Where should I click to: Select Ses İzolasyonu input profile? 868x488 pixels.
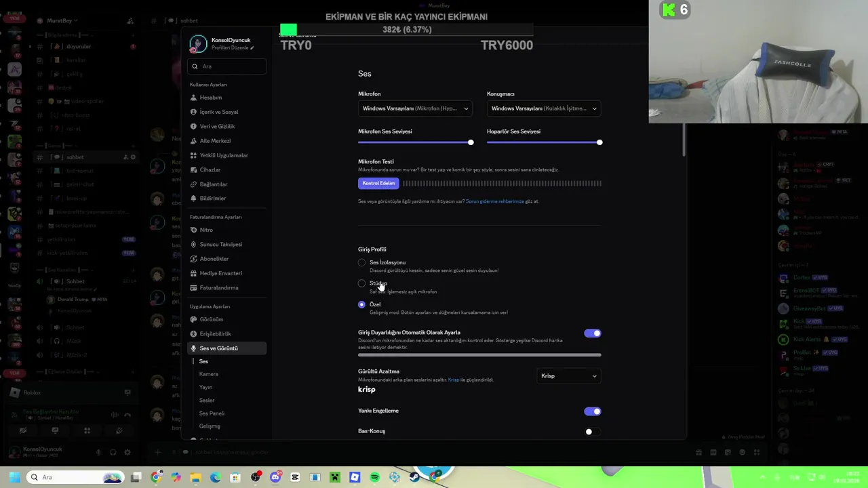(x=361, y=262)
